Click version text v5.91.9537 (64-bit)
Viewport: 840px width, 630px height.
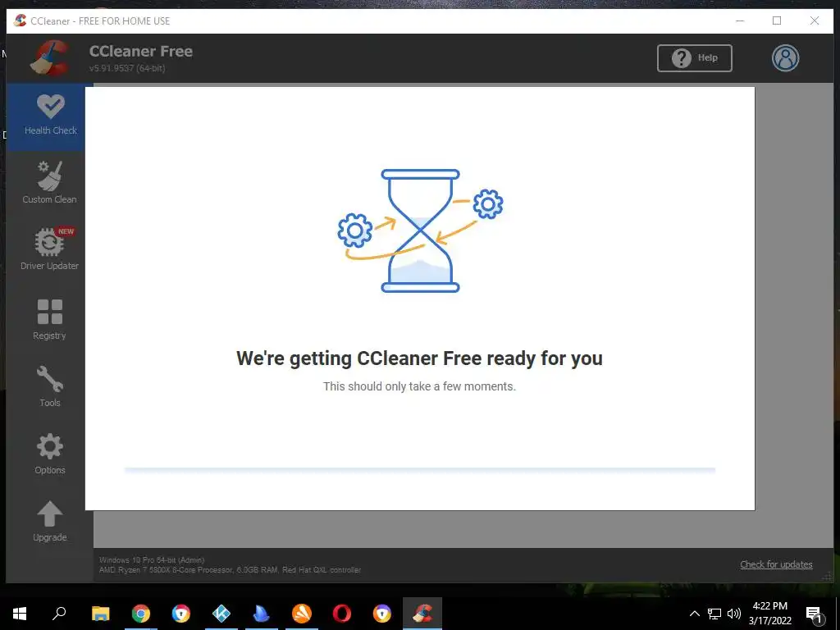tap(127, 68)
